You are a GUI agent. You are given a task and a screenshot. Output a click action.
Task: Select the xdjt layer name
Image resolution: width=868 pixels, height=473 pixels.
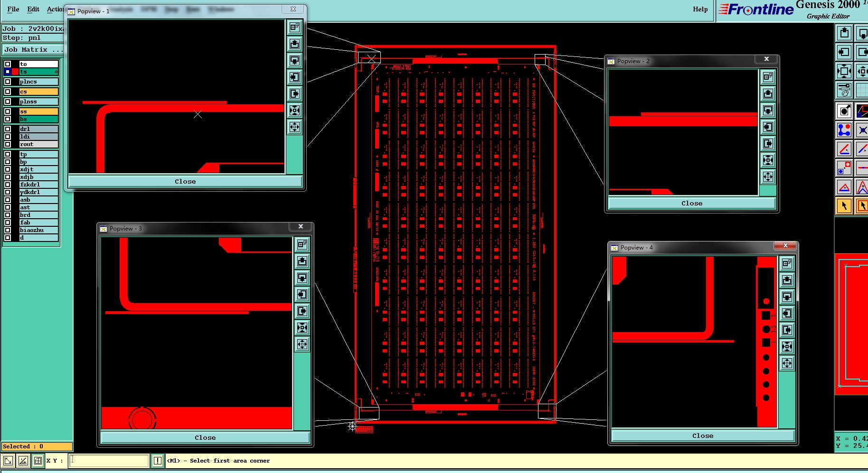pos(39,169)
